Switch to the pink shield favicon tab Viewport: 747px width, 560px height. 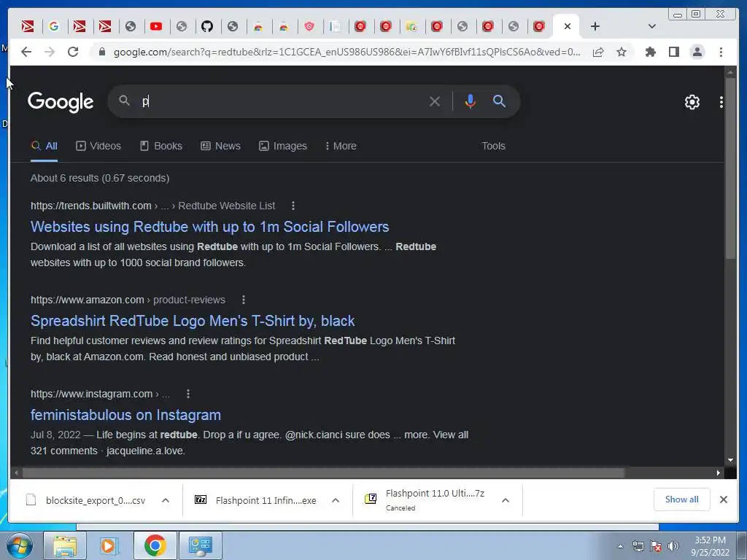[x=309, y=26]
